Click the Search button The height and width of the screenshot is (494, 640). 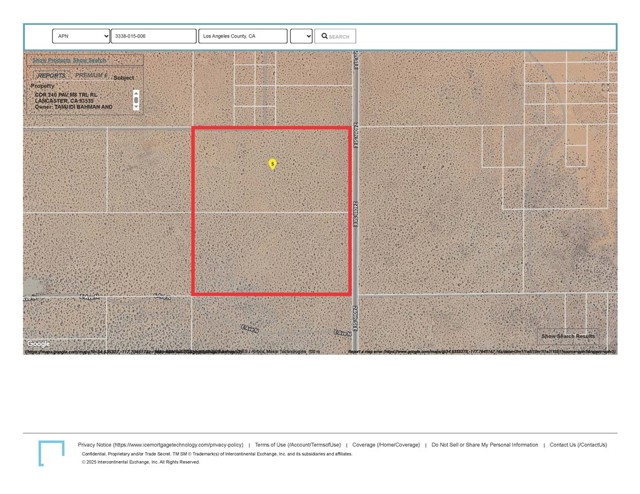point(335,36)
